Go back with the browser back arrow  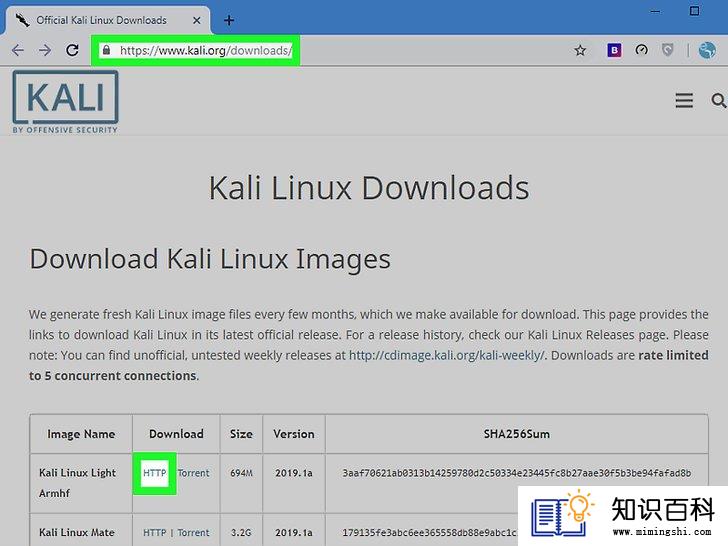coord(18,50)
